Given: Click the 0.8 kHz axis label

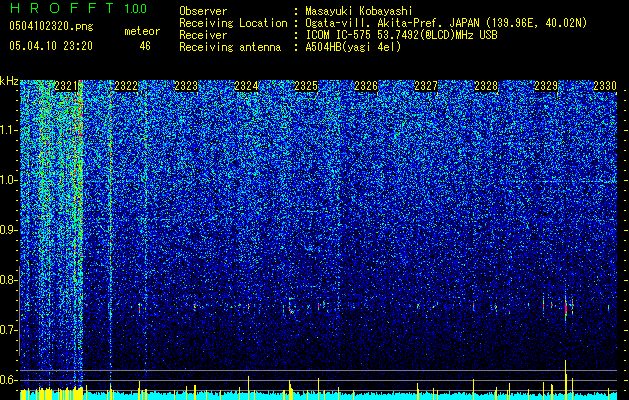Looking at the screenshot, I should click(9, 280).
